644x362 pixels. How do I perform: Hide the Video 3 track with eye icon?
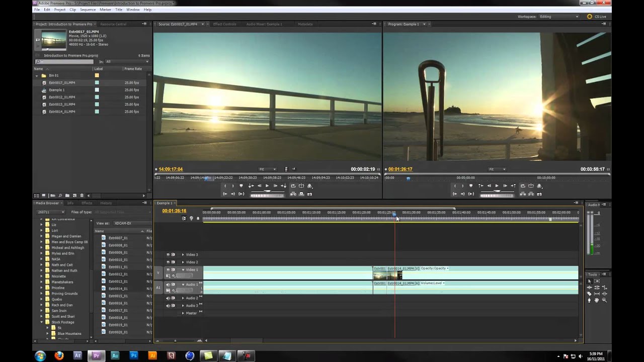[168, 255]
